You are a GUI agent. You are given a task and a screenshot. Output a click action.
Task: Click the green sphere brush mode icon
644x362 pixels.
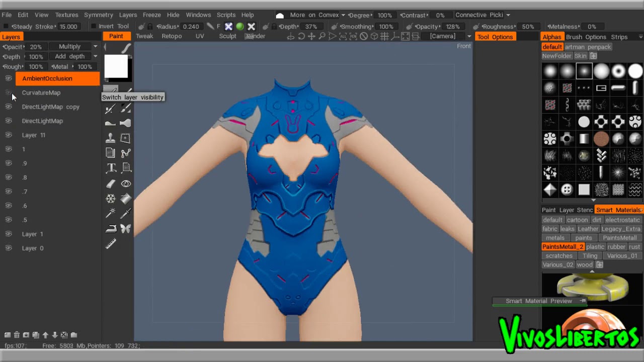click(x=240, y=26)
